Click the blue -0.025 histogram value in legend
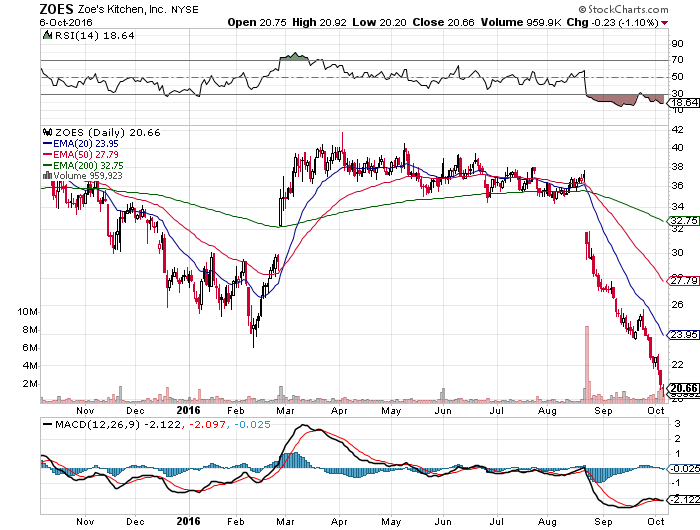The image size is (700, 530). [251, 424]
